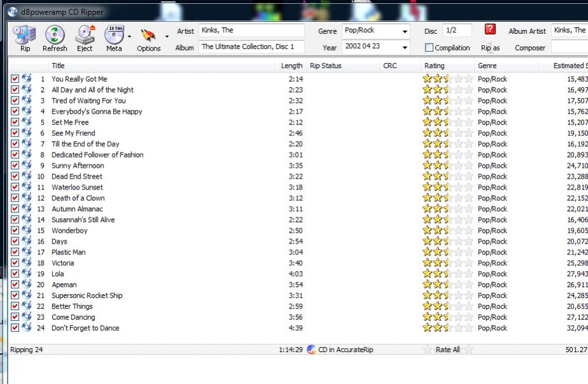The image size is (588, 384).
Task: Uncheck the Waterloo Sunset track checkbox
Action: point(15,188)
